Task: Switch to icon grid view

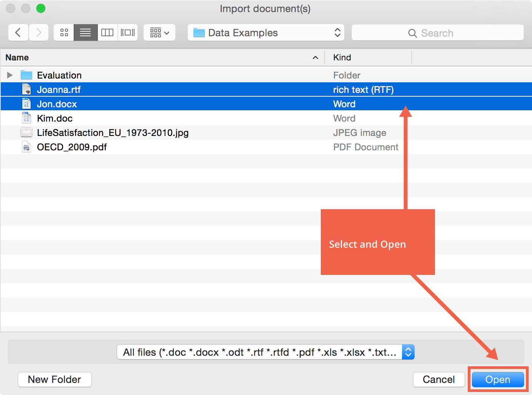Action: point(64,32)
